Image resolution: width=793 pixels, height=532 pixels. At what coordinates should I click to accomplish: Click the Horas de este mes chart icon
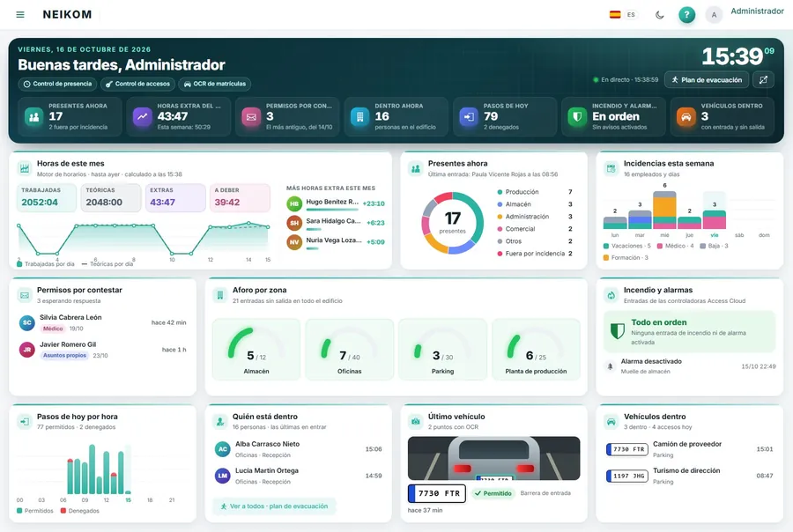coord(25,168)
